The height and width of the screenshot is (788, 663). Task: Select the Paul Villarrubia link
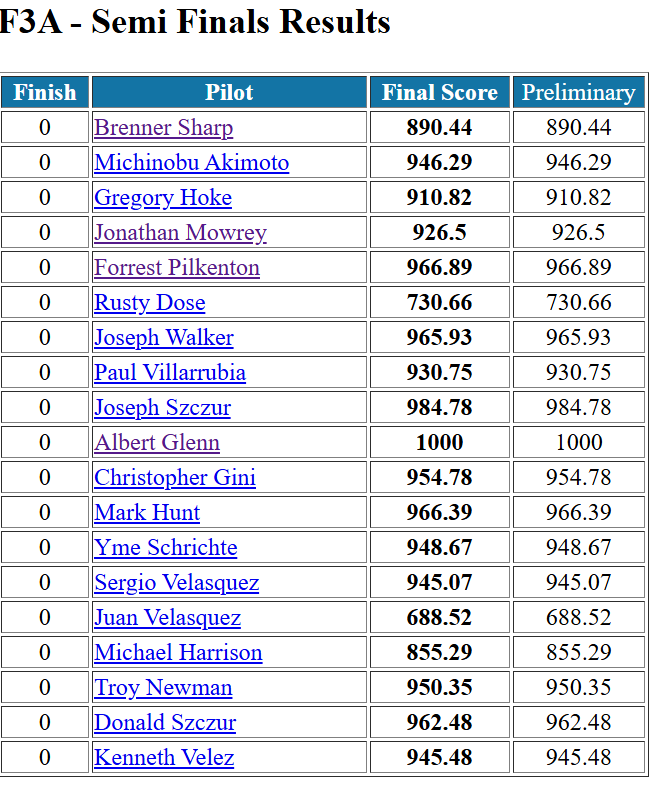pyautogui.click(x=169, y=373)
